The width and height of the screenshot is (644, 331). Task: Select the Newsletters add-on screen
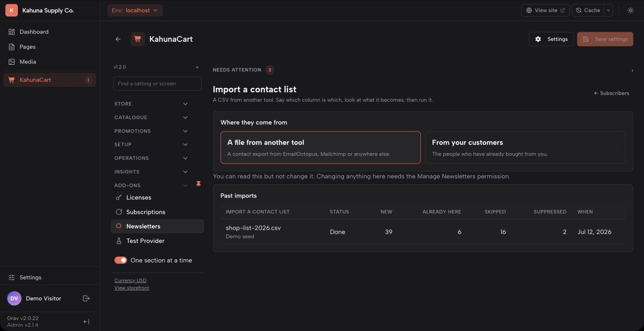157,226
